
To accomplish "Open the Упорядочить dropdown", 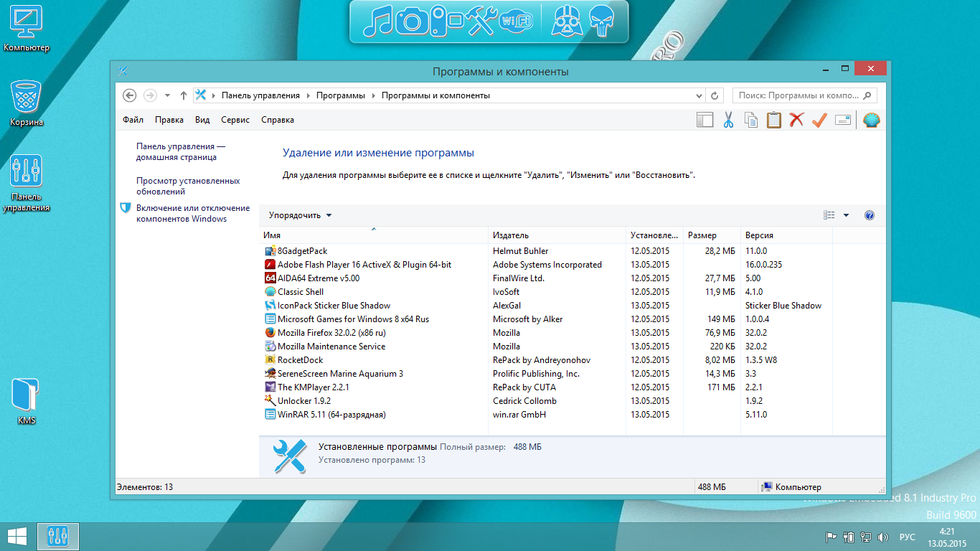I will (301, 215).
